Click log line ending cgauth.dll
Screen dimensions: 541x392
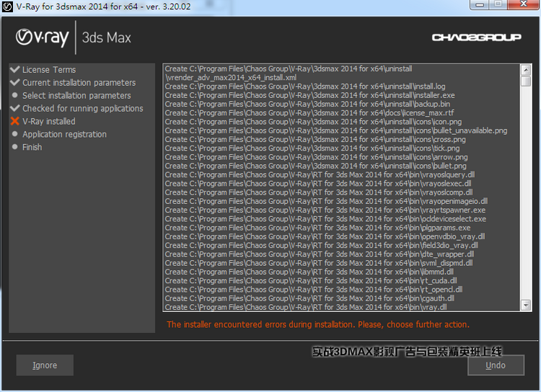coord(309,298)
